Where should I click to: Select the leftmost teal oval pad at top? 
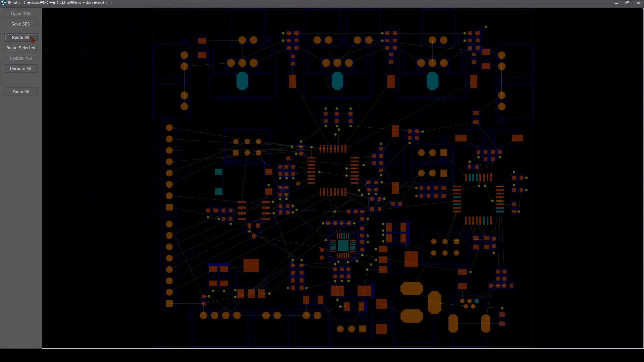coord(242,81)
